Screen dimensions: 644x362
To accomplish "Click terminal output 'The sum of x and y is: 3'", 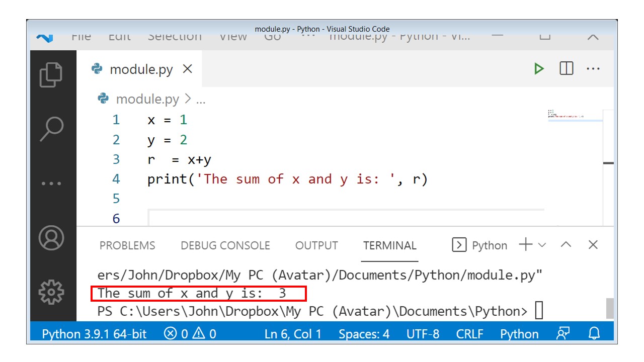I will 192,293.
